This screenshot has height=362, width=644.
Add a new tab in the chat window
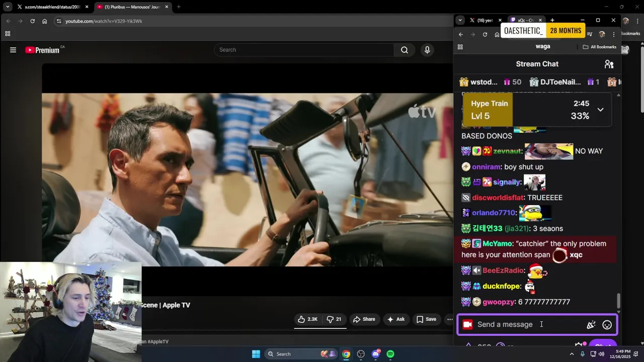click(x=552, y=20)
